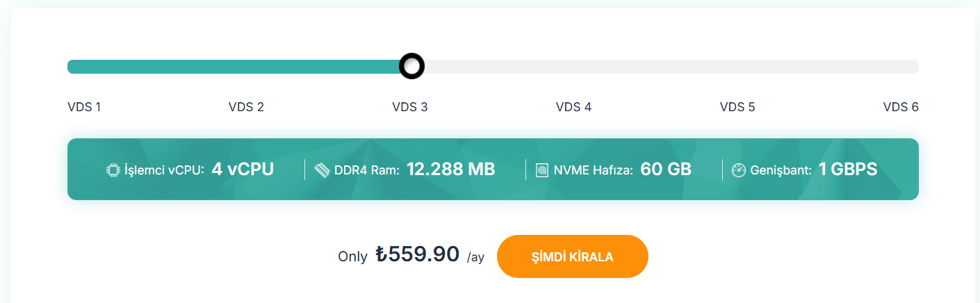Click the ŞİMDİ KİRALA orange button
Viewport: 980px width, 303px height.
573,256
